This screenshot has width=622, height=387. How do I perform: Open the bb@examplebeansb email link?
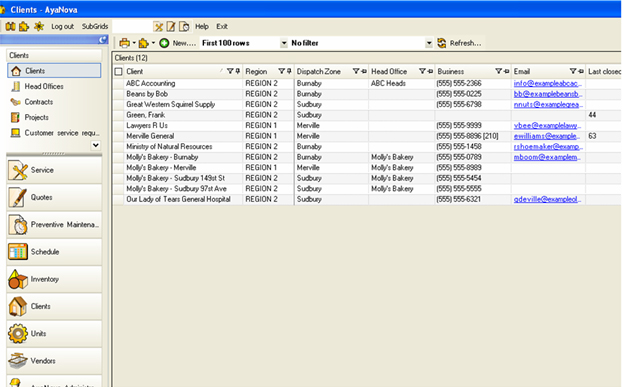[548, 94]
